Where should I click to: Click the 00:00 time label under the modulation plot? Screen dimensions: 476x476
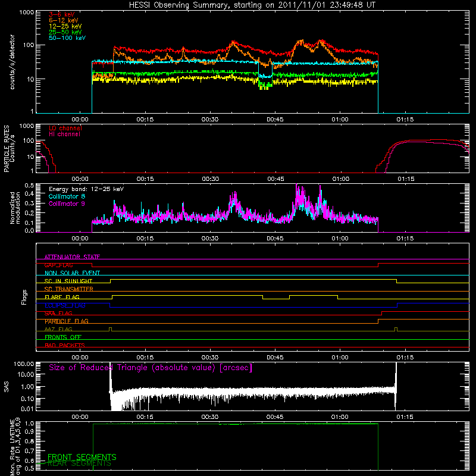tap(80, 239)
